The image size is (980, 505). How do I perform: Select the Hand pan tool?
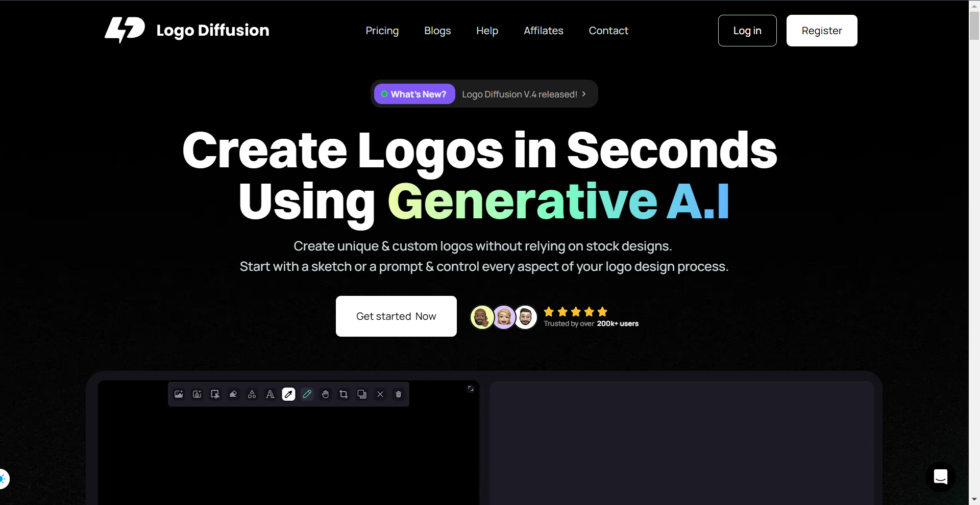pos(325,394)
